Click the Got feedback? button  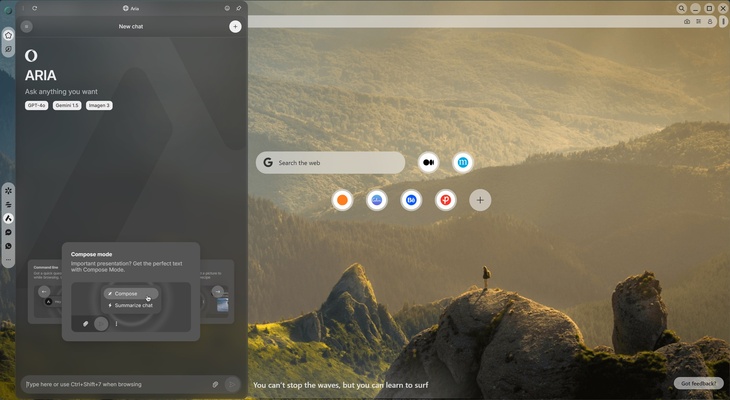point(698,383)
